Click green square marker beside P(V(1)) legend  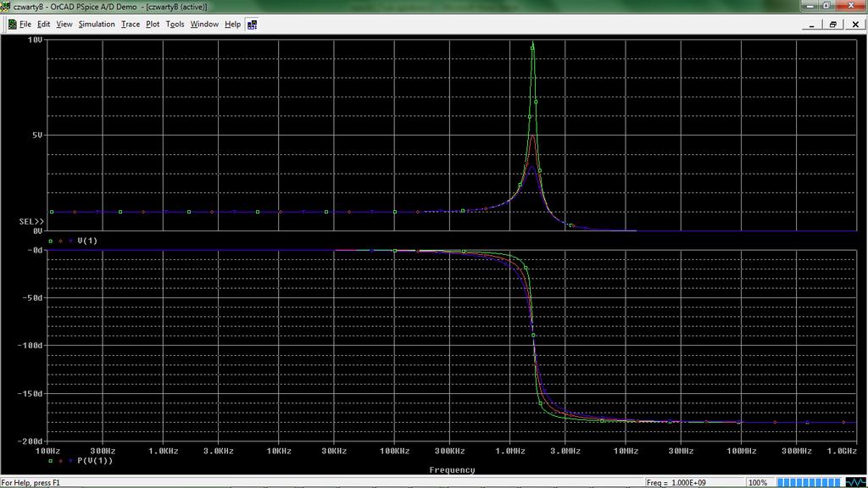point(50,461)
